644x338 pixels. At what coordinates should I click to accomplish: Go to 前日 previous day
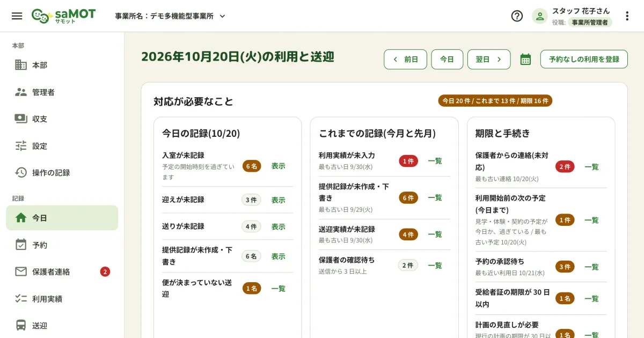tap(405, 60)
